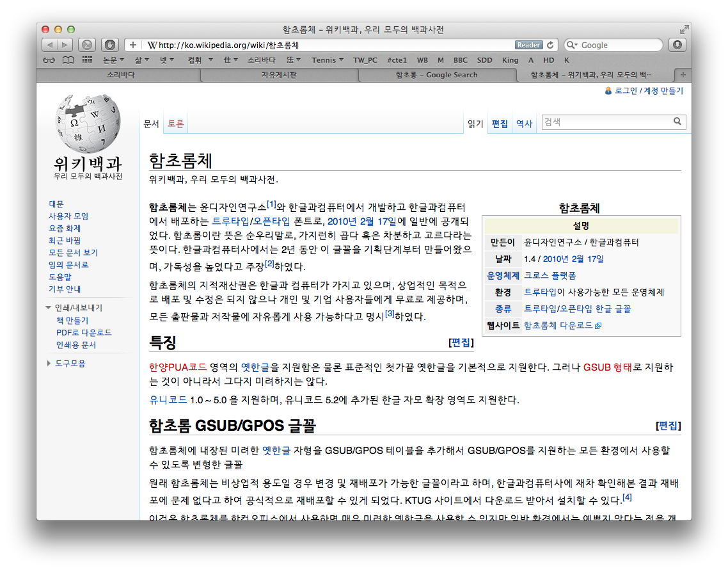
Task: Open the 소리바다 bookmark in bookmarks bar
Action: [262, 60]
